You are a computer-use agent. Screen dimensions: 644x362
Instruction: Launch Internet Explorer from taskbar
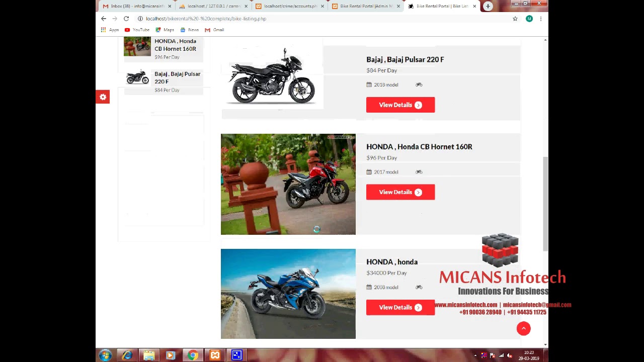coord(127,355)
